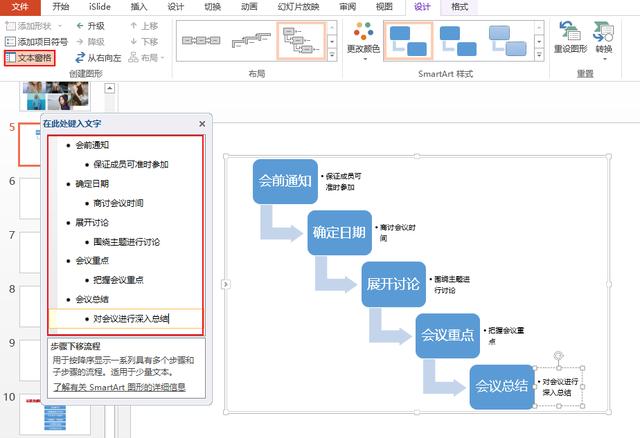This screenshot has height=438, width=640.
Task: Click 商讨会议时间 bullet in text pane
Action: pos(118,203)
